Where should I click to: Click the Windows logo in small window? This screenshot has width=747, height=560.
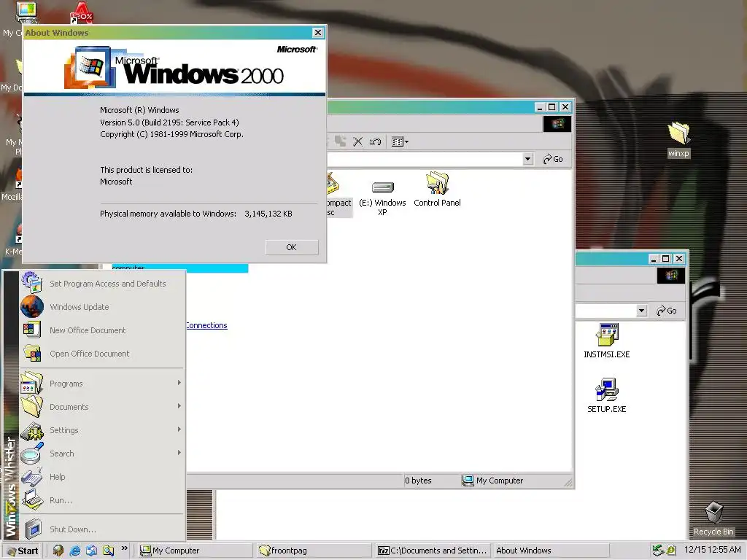coord(671,275)
